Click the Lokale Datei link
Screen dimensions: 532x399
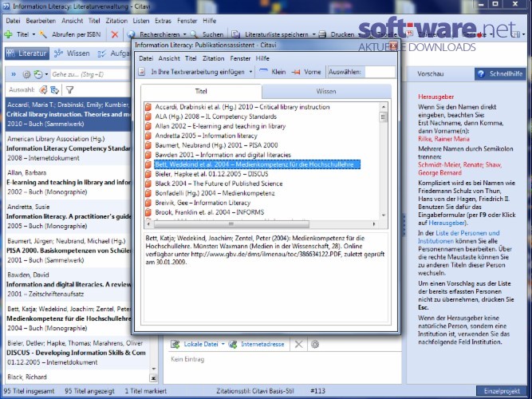point(201,344)
